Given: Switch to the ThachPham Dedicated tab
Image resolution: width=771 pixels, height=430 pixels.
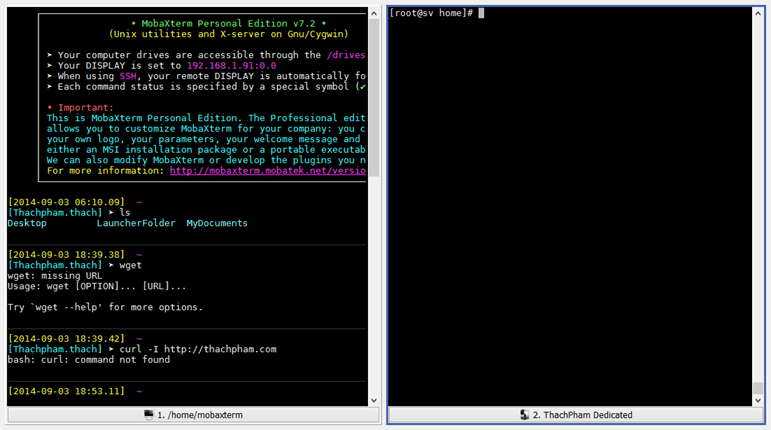Looking at the screenshot, I should tap(576, 415).
